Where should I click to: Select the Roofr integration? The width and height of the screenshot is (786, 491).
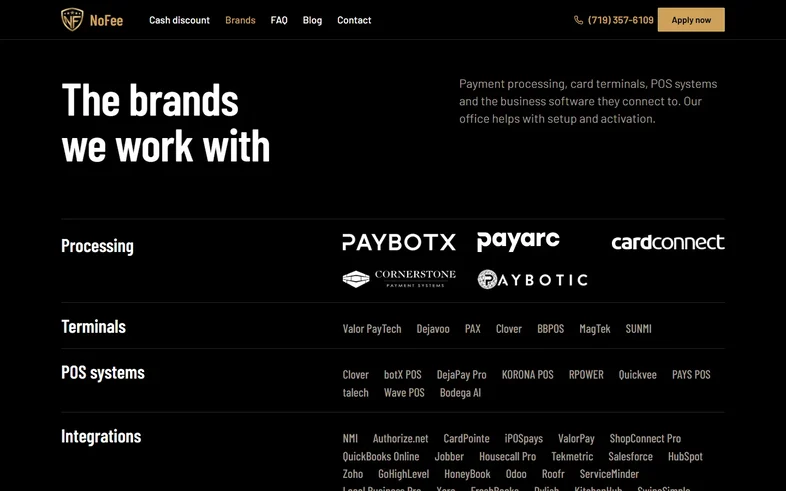pyautogui.click(x=553, y=474)
